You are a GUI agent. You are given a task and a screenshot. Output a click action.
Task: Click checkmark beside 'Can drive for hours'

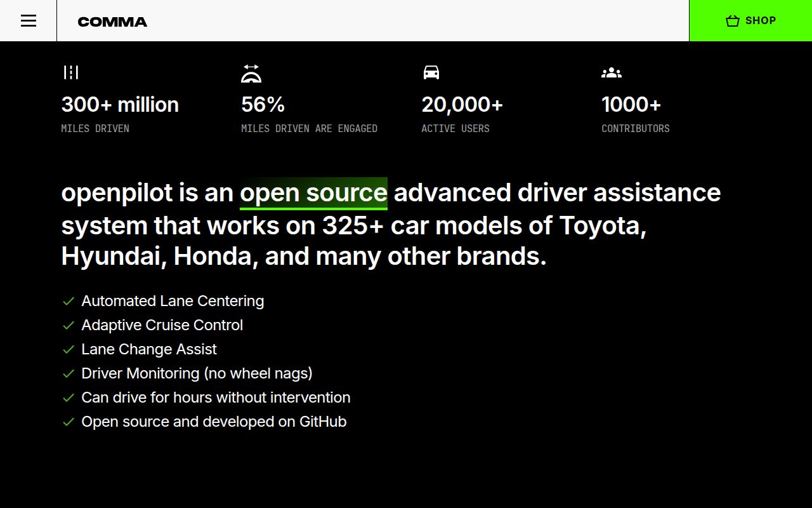click(69, 398)
